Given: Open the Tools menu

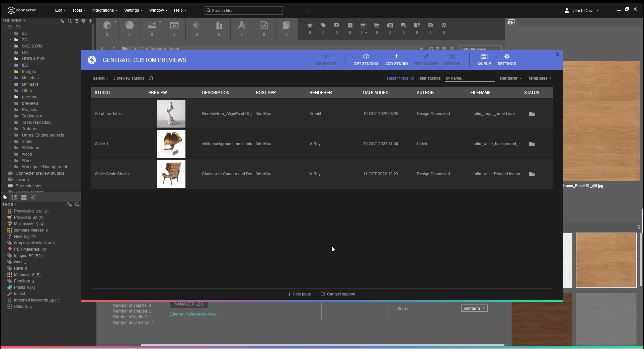Looking at the screenshot, I should tap(78, 10).
